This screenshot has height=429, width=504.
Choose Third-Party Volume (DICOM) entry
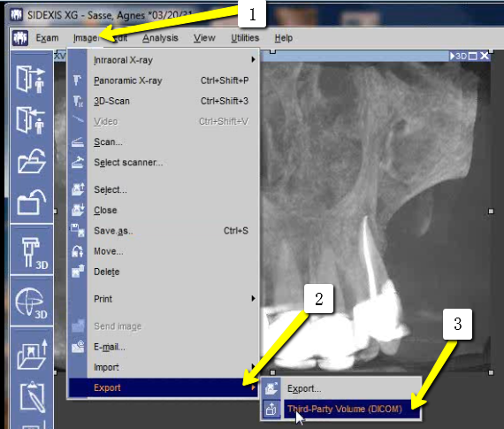345,409
